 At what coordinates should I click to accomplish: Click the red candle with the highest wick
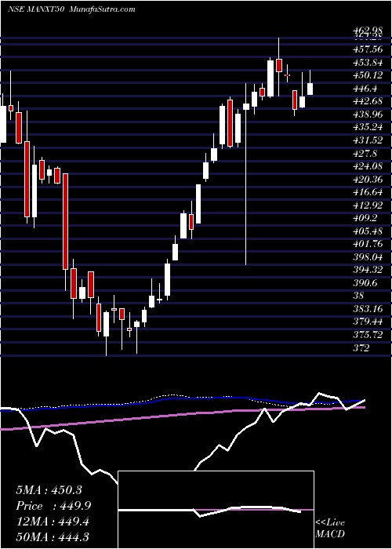[279, 65]
